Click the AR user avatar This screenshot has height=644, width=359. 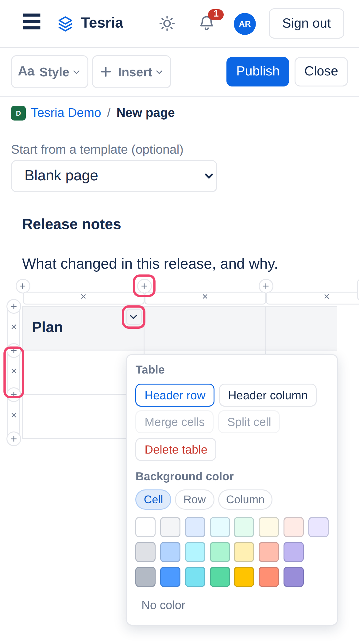[x=245, y=24]
